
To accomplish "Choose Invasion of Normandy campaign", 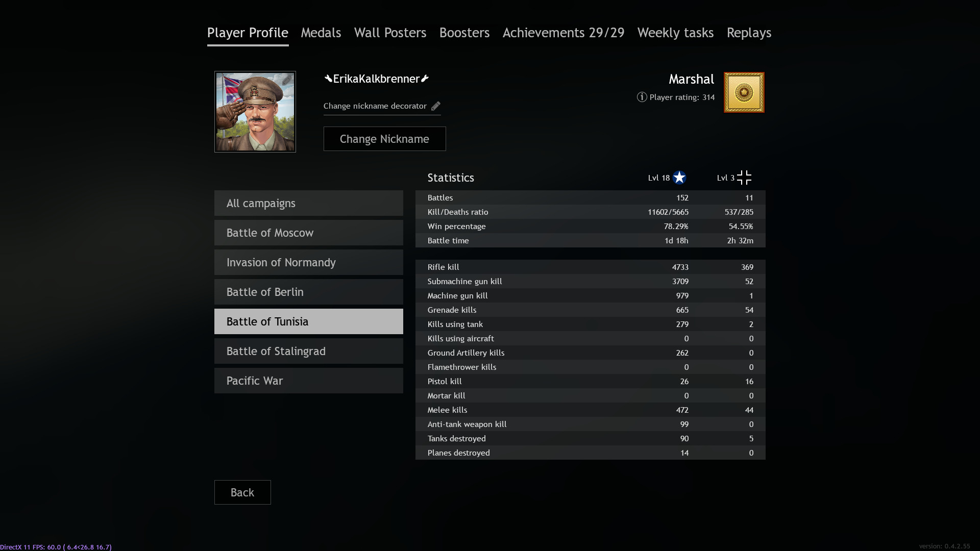I will pyautogui.click(x=309, y=262).
